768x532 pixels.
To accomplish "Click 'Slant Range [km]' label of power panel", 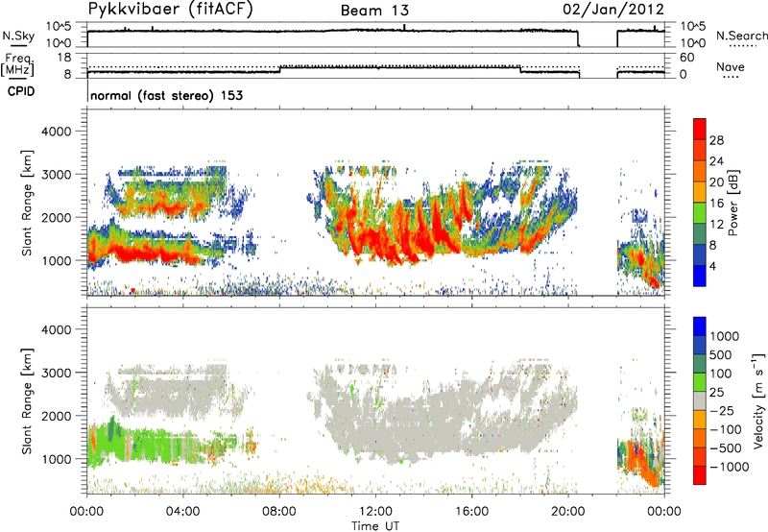I will pos(27,203).
